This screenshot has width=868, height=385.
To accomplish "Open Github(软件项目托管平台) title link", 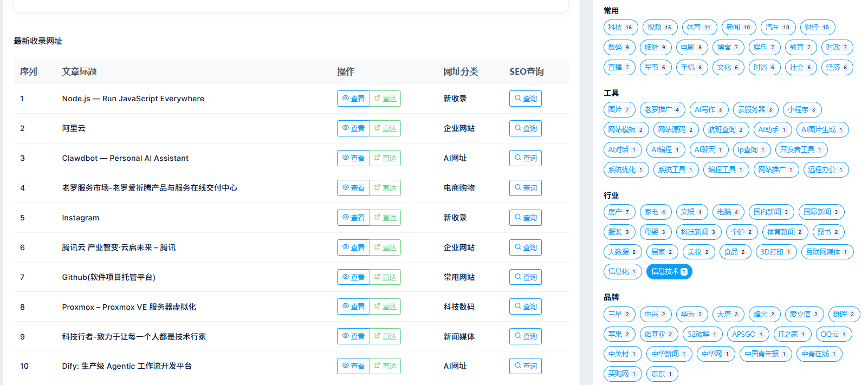I will tap(109, 277).
